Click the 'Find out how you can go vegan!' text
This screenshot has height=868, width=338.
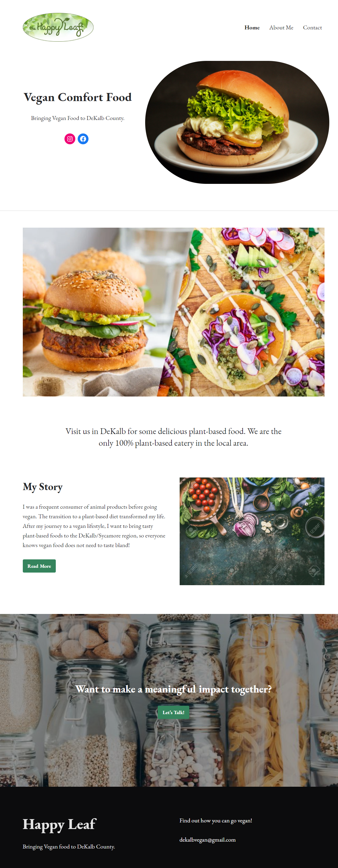(216, 821)
